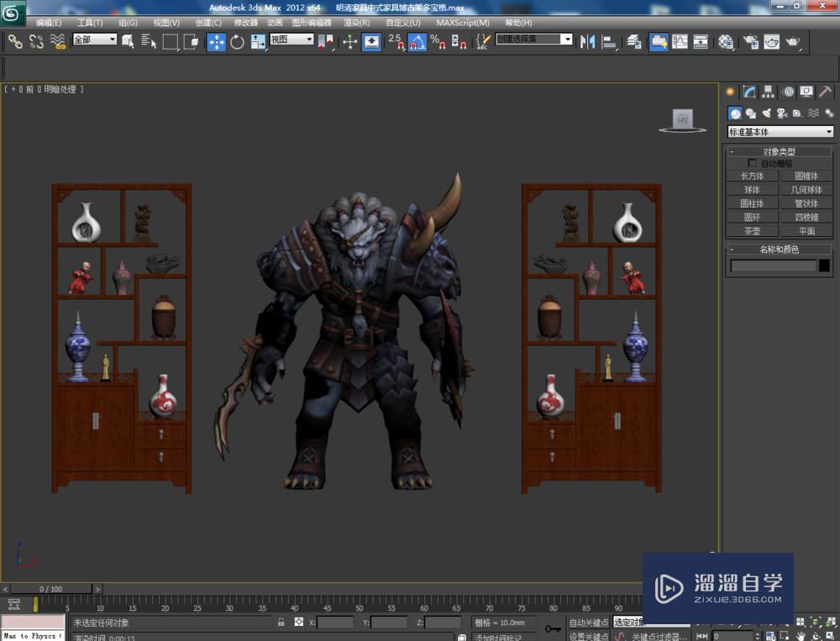Open the 渲染(R) menu
The image size is (840, 641).
click(x=357, y=23)
